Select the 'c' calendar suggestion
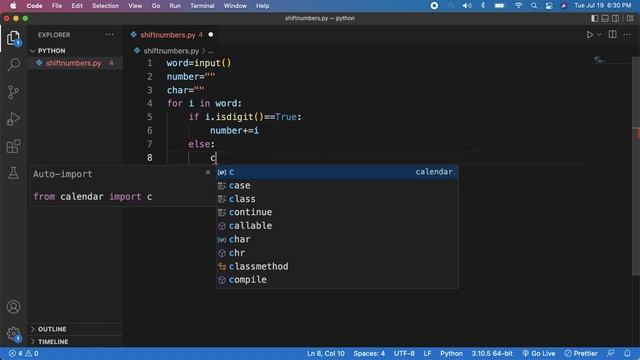 [x=337, y=172]
